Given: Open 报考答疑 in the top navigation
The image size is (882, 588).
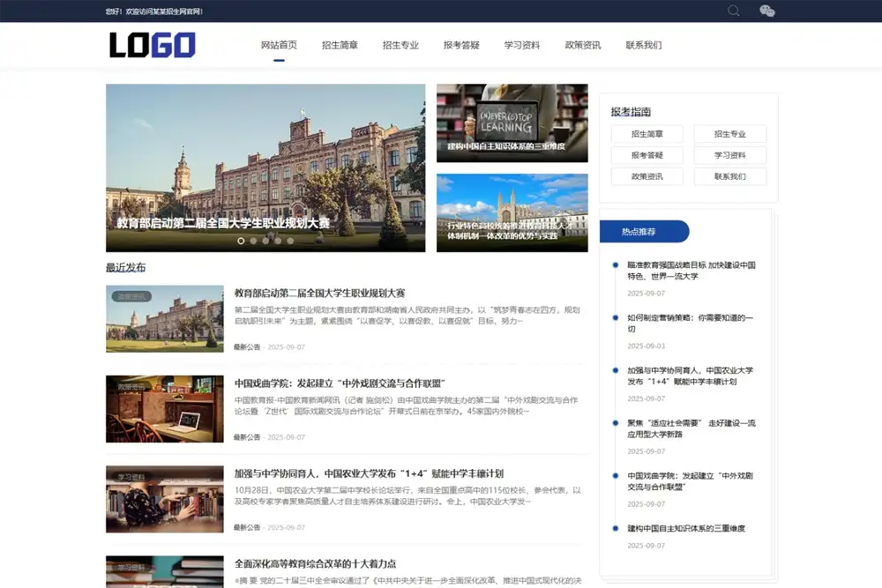Looking at the screenshot, I should click(x=461, y=45).
